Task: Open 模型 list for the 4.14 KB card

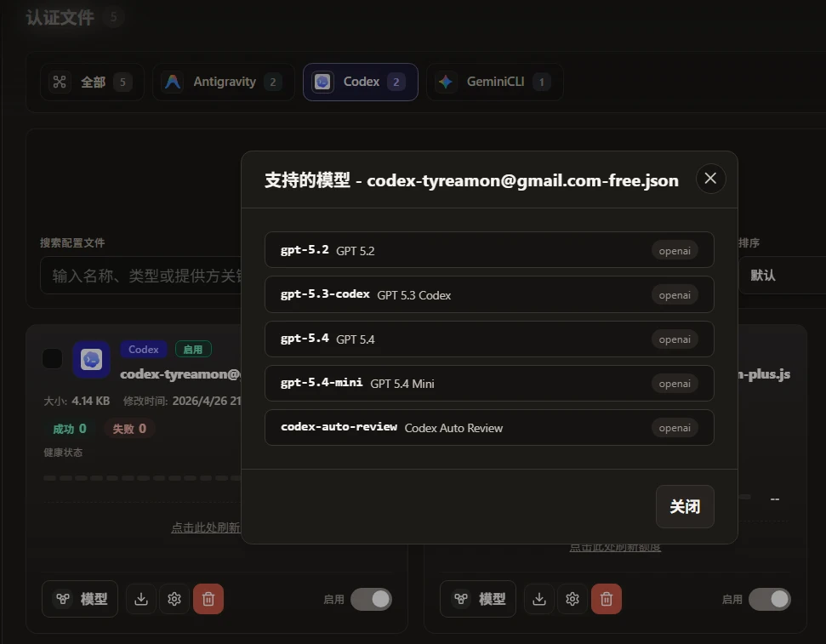Action: pos(80,599)
